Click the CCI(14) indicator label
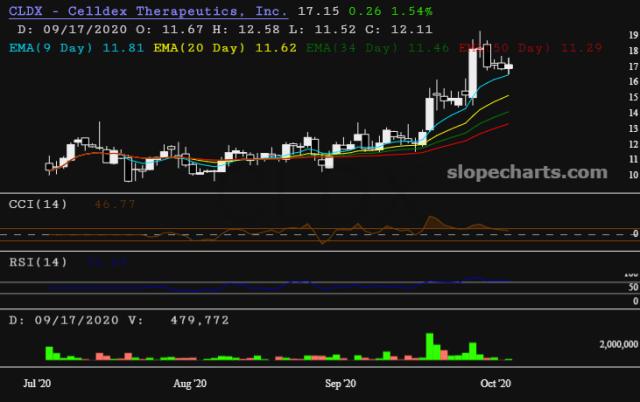 (x=37, y=204)
